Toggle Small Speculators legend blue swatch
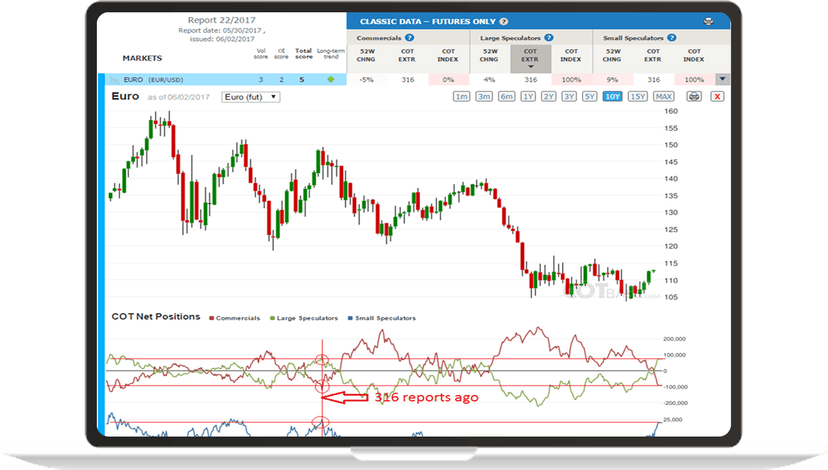This screenshot has height=470, width=828. coord(350,318)
